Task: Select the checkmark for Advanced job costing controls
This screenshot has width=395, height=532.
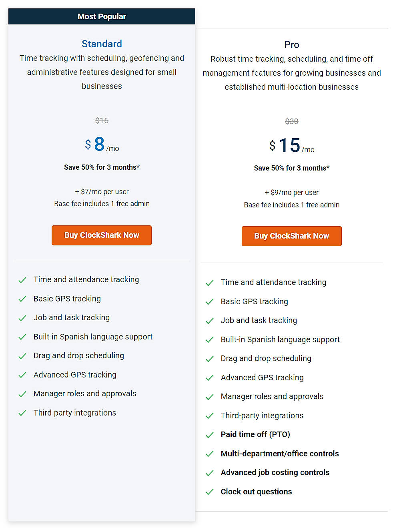Action: [210, 473]
